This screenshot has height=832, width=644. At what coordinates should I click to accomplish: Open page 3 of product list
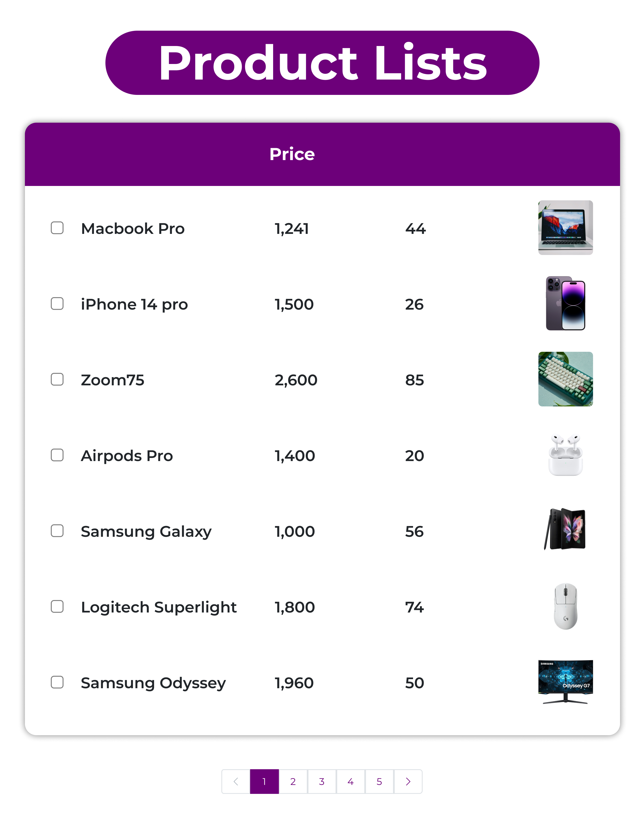[322, 782]
